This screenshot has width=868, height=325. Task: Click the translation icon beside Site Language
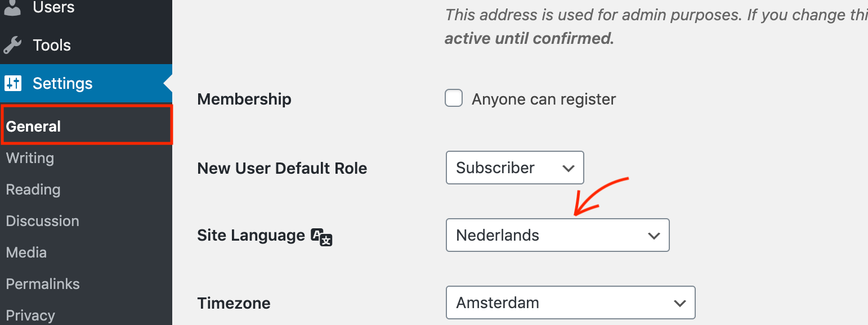[x=322, y=237]
